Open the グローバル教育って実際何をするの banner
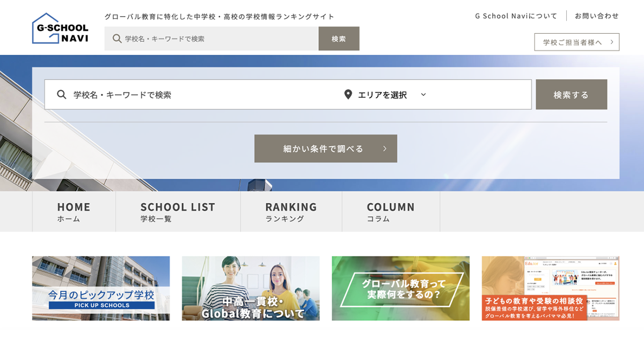Viewport: 644px width, 337px height. (400, 289)
